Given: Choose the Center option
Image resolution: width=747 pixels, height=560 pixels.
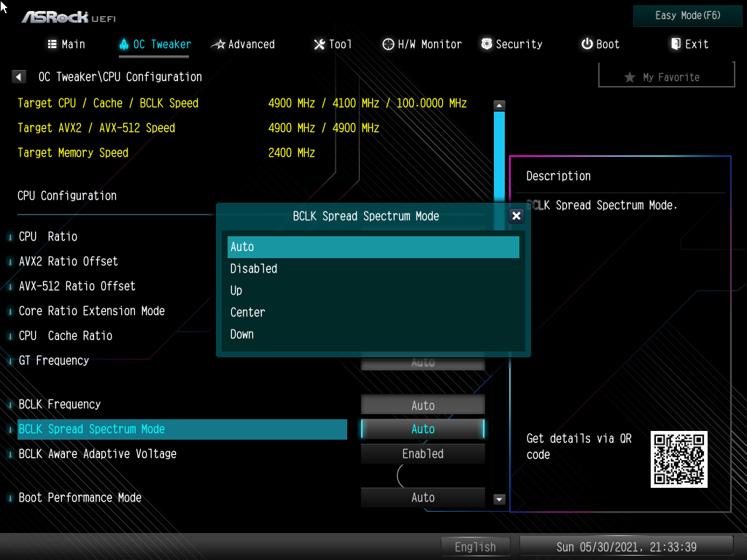Looking at the screenshot, I should (373, 312).
